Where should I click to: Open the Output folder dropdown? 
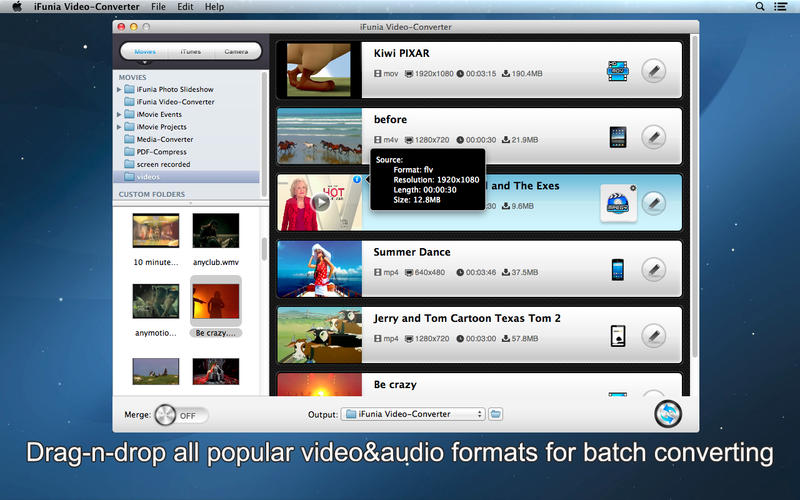(412, 414)
